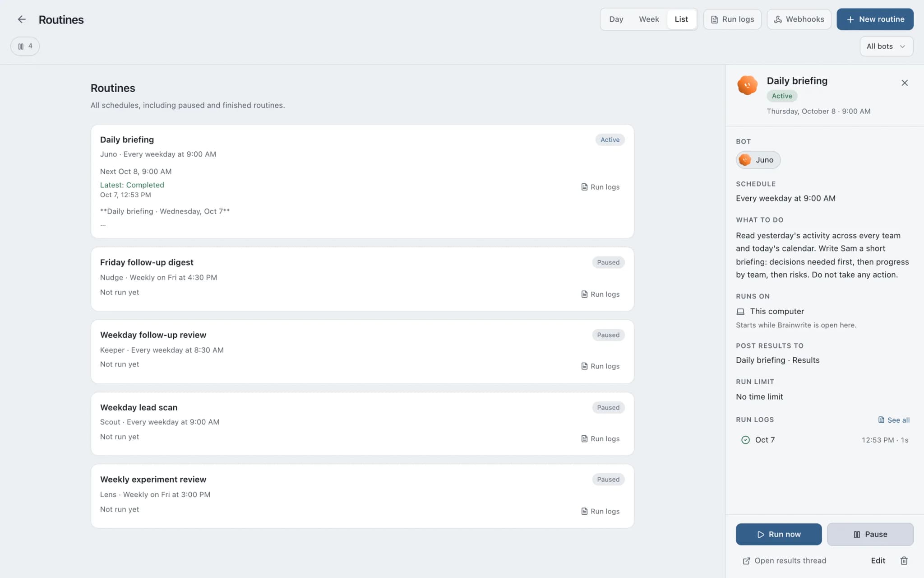The height and width of the screenshot is (578, 924).
Task: Click the Run now button
Action: point(779,534)
